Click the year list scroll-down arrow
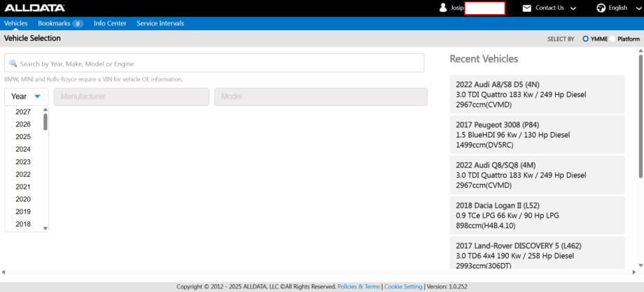This screenshot has height=292, width=644. click(45, 228)
